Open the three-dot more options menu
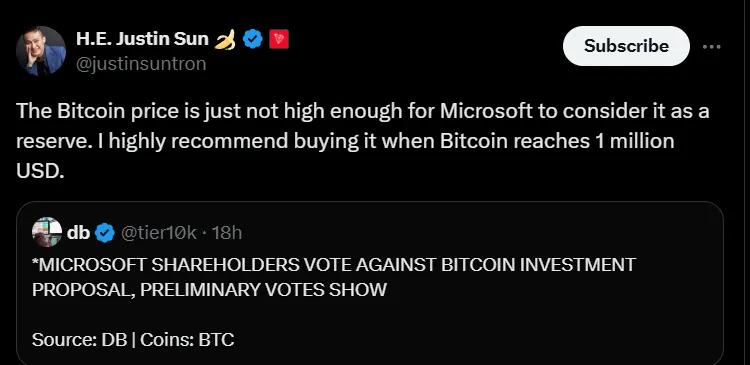This screenshot has height=365, width=750. pyautogui.click(x=712, y=47)
